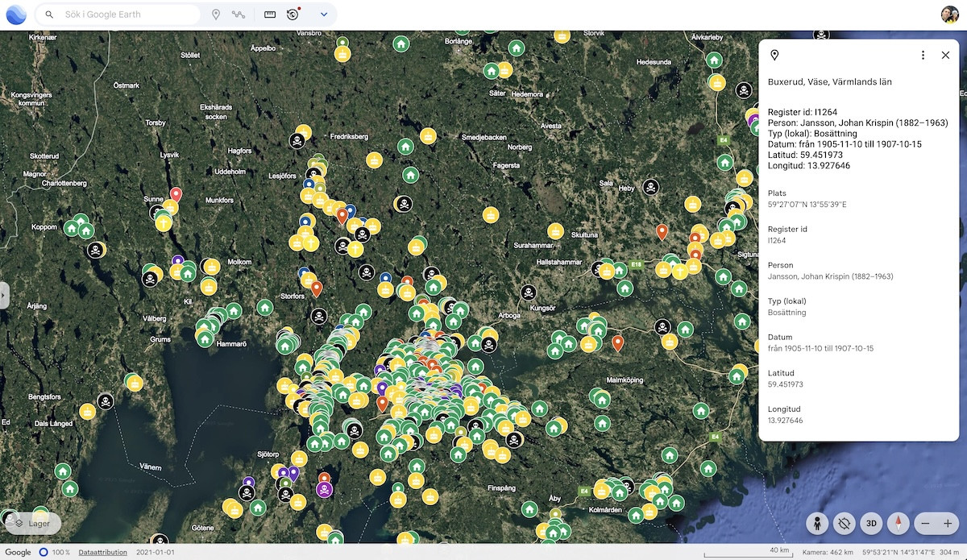Zoom out with the minus button
The image size is (967, 560).
925,523
